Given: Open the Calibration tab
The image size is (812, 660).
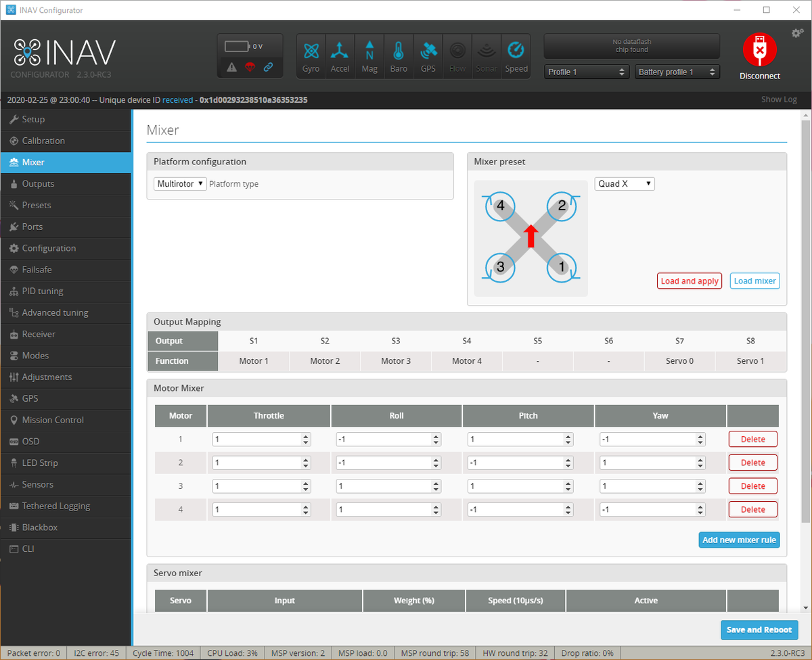Looking at the screenshot, I should (x=66, y=141).
